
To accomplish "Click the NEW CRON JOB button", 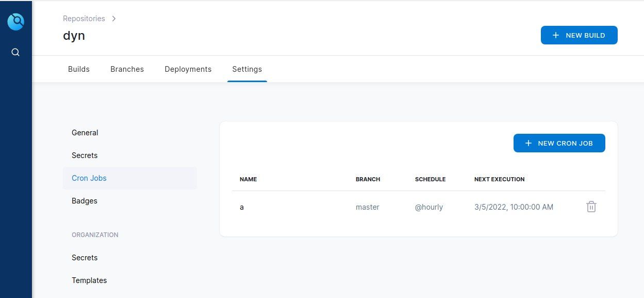I will (x=559, y=143).
